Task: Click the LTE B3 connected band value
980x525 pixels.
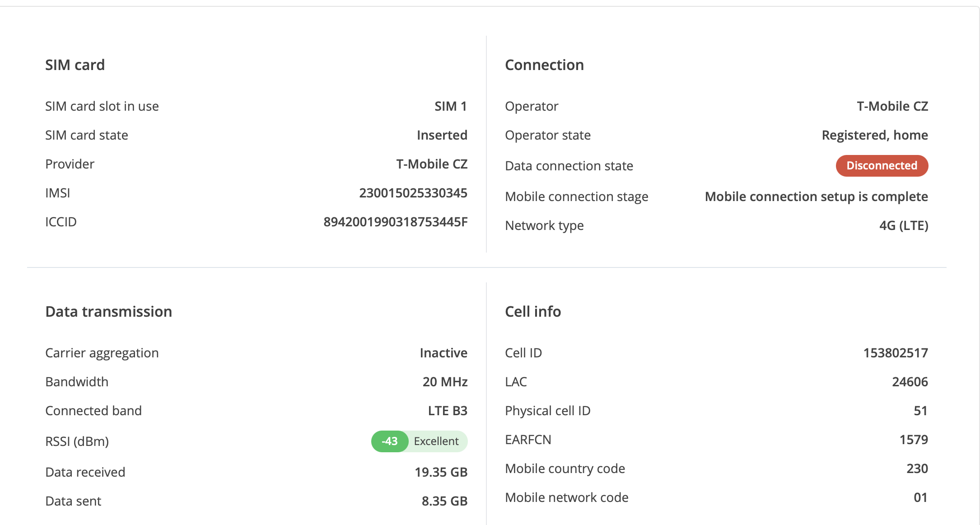Action: (447, 411)
